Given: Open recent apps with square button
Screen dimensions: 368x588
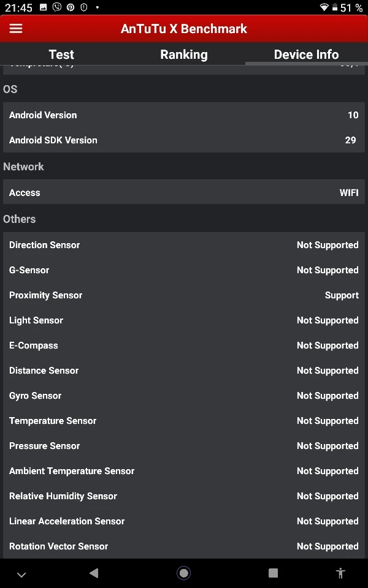Looking at the screenshot, I should [273, 573].
